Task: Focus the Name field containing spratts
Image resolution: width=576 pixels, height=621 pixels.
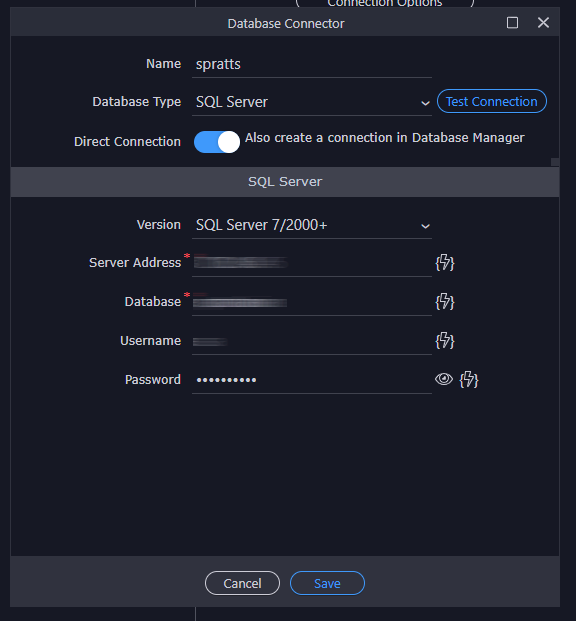Action: pos(312,64)
